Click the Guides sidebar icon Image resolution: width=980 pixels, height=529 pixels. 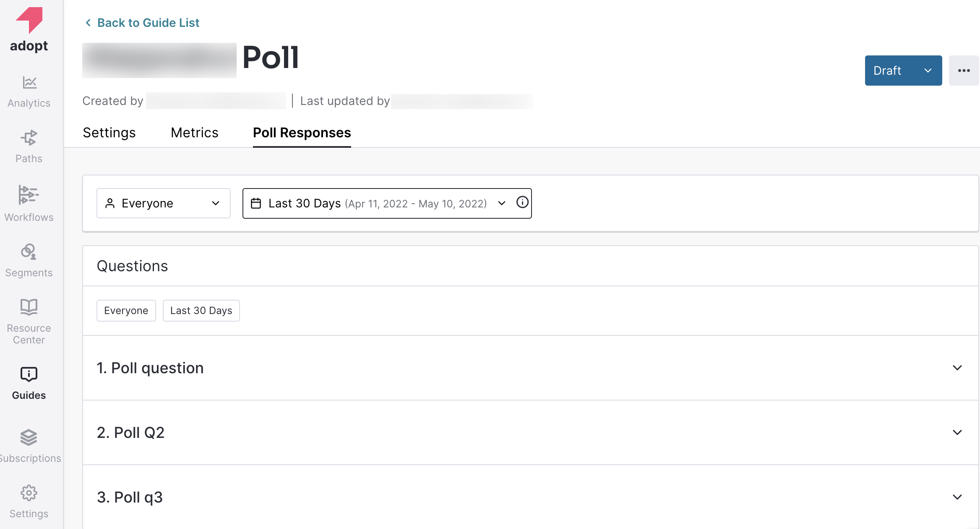pyautogui.click(x=29, y=374)
